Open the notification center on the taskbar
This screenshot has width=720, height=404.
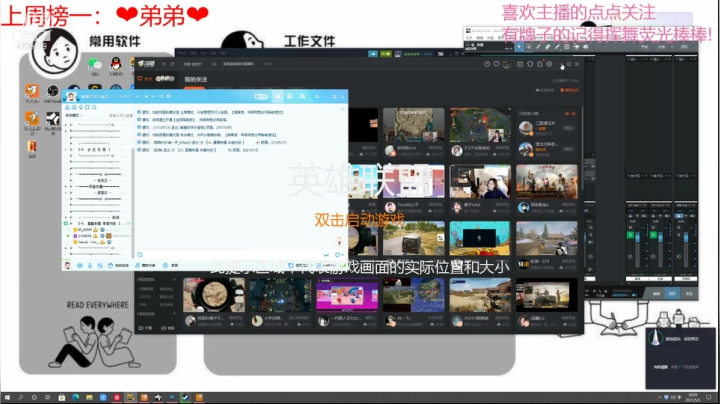[x=709, y=397]
